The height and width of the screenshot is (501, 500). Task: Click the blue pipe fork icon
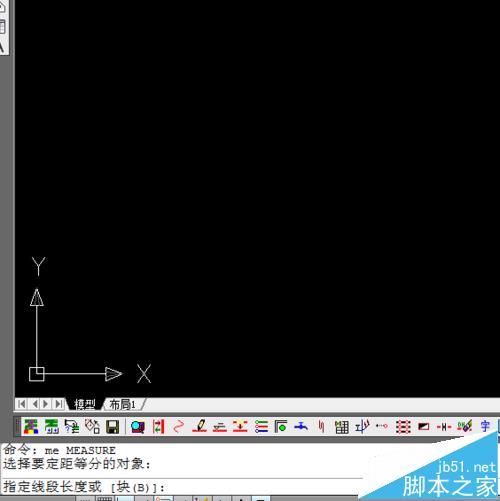click(362, 427)
